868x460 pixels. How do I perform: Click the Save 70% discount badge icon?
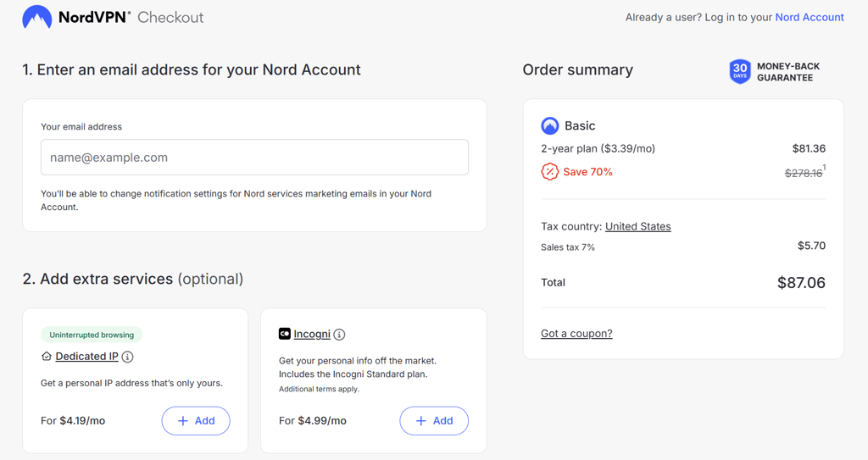point(549,172)
